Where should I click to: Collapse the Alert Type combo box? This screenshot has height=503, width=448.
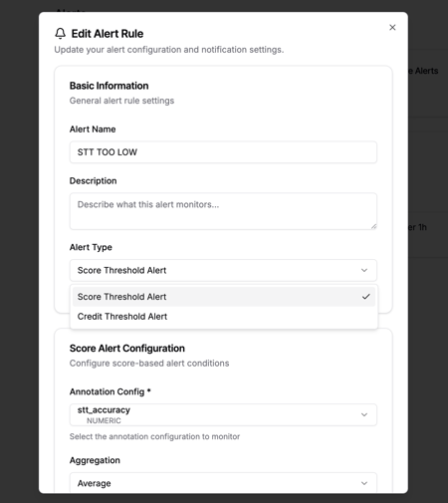[x=223, y=270]
